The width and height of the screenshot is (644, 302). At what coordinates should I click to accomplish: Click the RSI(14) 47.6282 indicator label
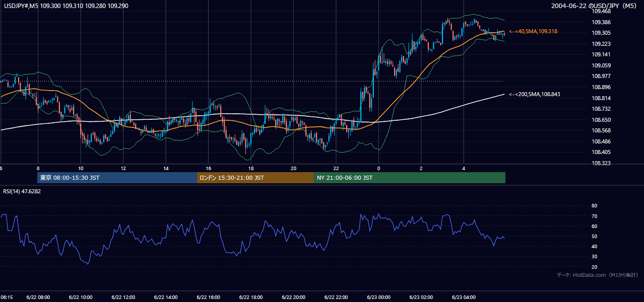(22, 191)
